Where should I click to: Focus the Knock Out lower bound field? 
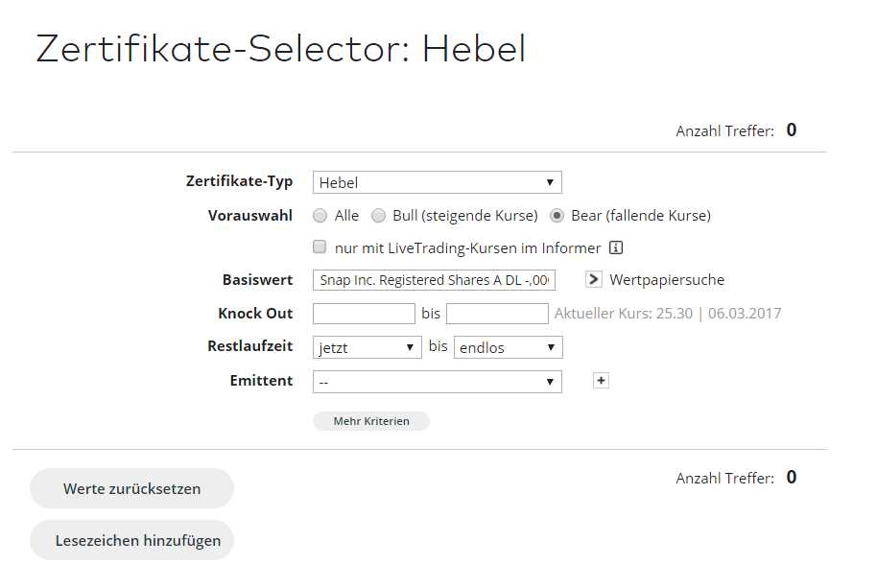[x=364, y=314]
